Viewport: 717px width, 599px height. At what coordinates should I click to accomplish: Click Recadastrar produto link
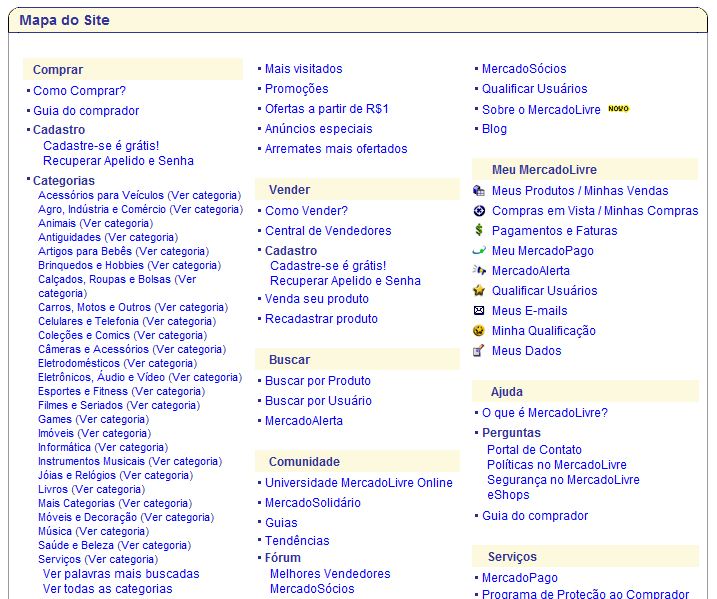[321, 319]
